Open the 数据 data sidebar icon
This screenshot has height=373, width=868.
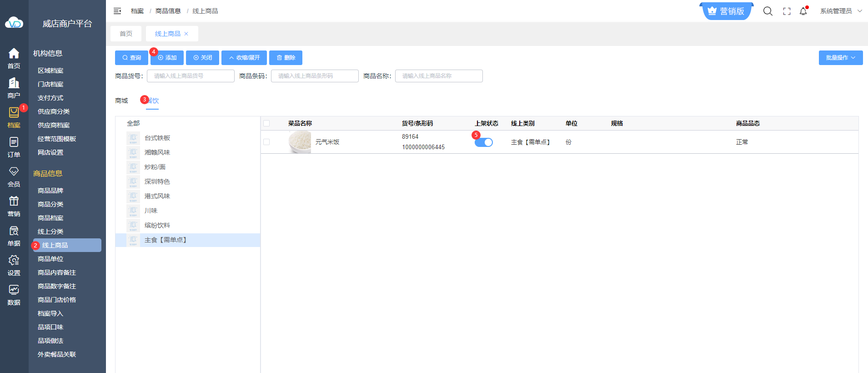point(14,295)
